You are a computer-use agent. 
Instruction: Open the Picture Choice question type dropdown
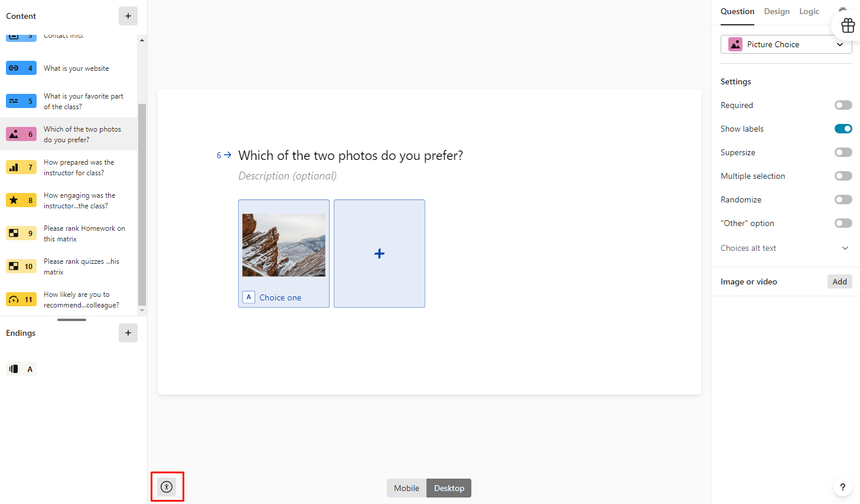click(x=786, y=44)
